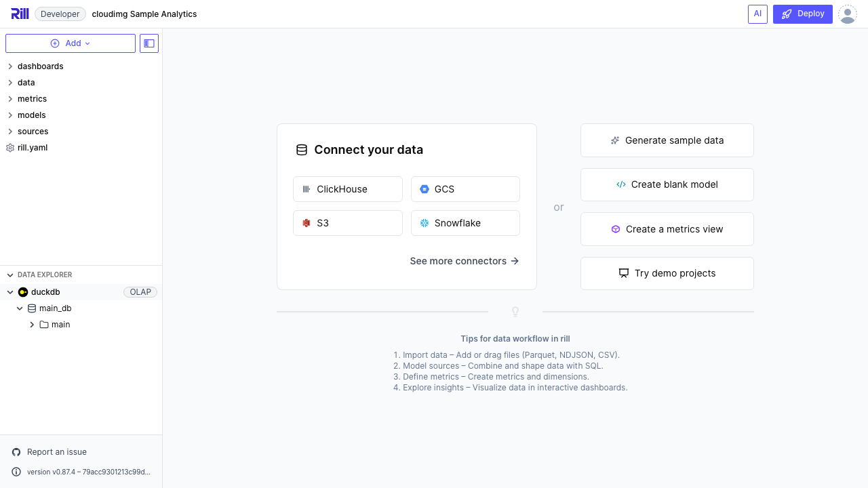Click the ClickHouse logo icon
Viewport: 868px width, 488px height.
(x=307, y=189)
